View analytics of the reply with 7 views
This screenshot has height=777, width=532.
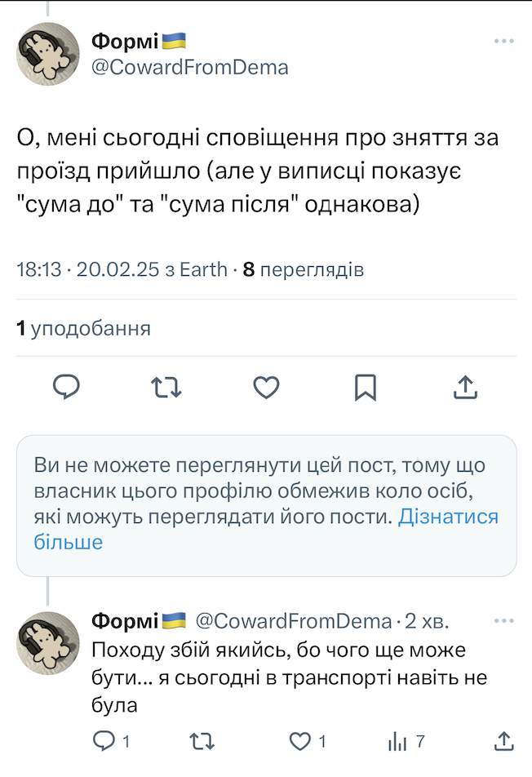[x=397, y=741]
